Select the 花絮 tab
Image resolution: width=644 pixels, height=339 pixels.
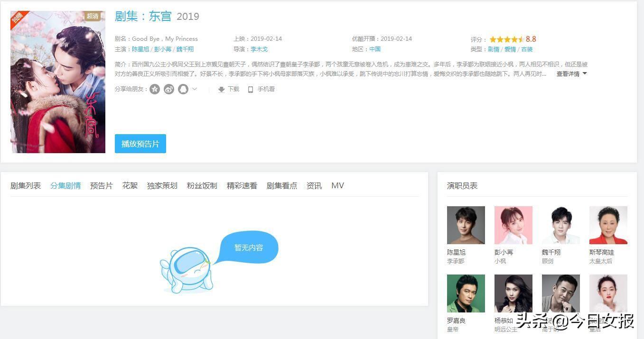pyautogui.click(x=130, y=185)
